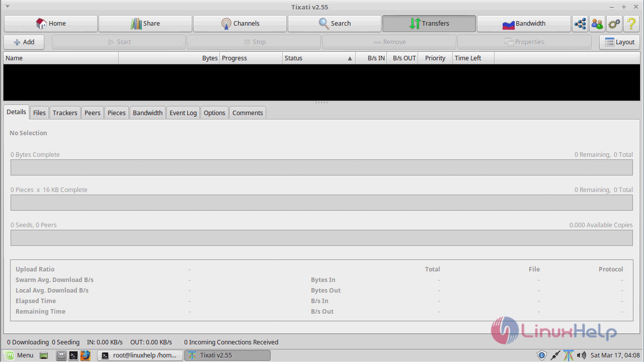Open the network connection tray icon
The width and height of the screenshot is (644, 362).
tap(555, 355)
